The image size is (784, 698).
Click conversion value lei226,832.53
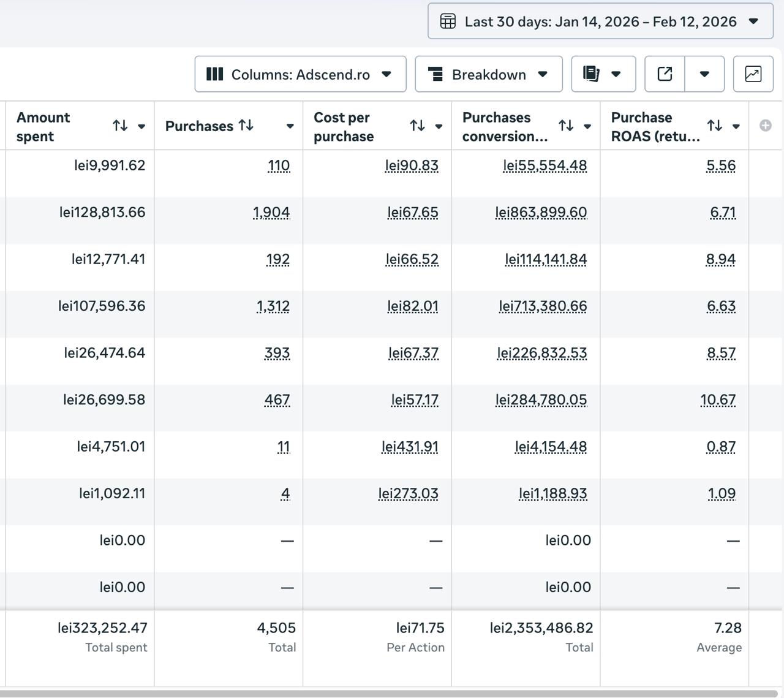(542, 354)
